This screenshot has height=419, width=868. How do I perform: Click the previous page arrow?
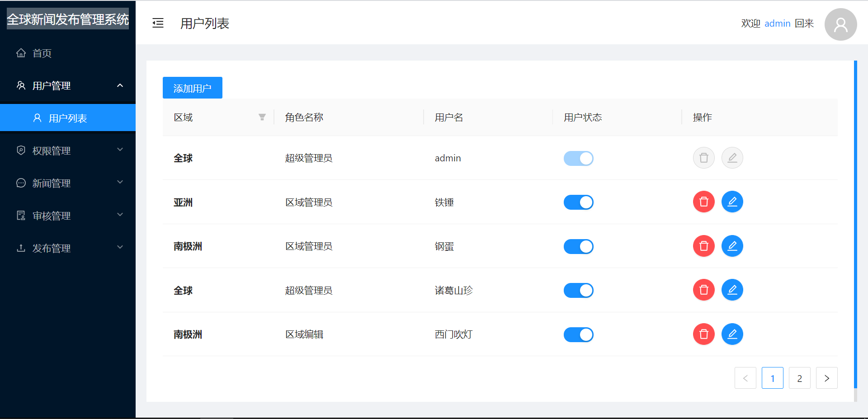[745, 378]
